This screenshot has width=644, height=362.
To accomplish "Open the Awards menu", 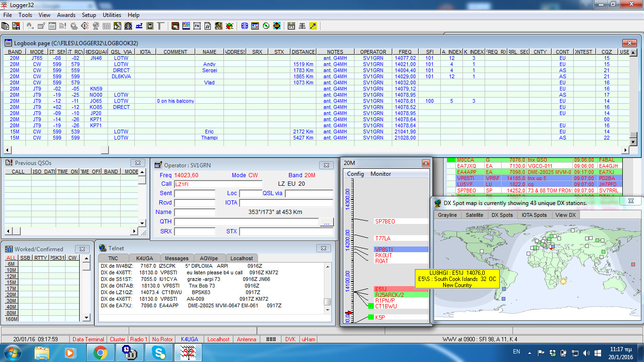I will coord(66,15).
